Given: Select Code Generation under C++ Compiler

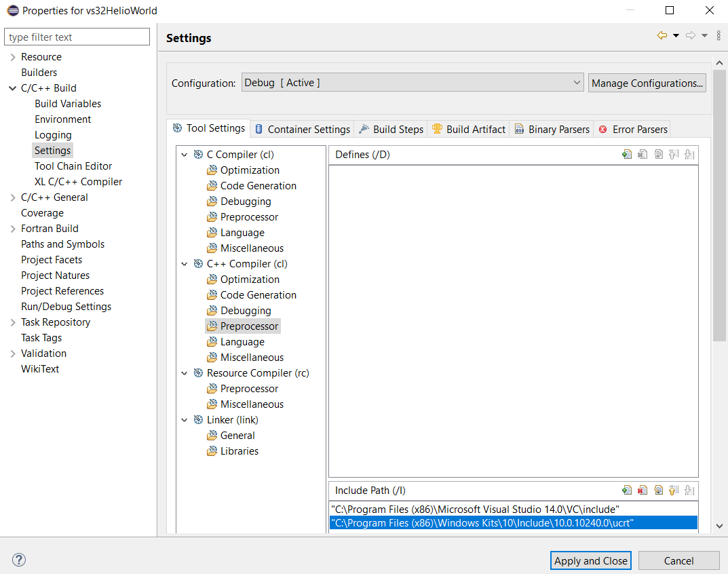Looking at the screenshot, I should [258, 295].
